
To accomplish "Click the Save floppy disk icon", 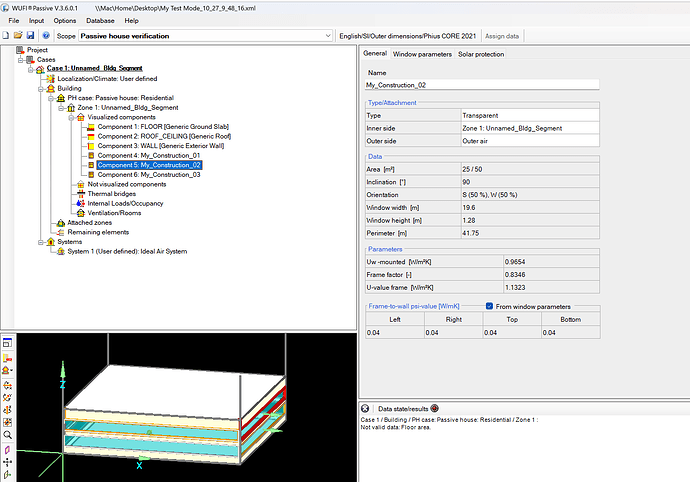I will click(30, 36).
